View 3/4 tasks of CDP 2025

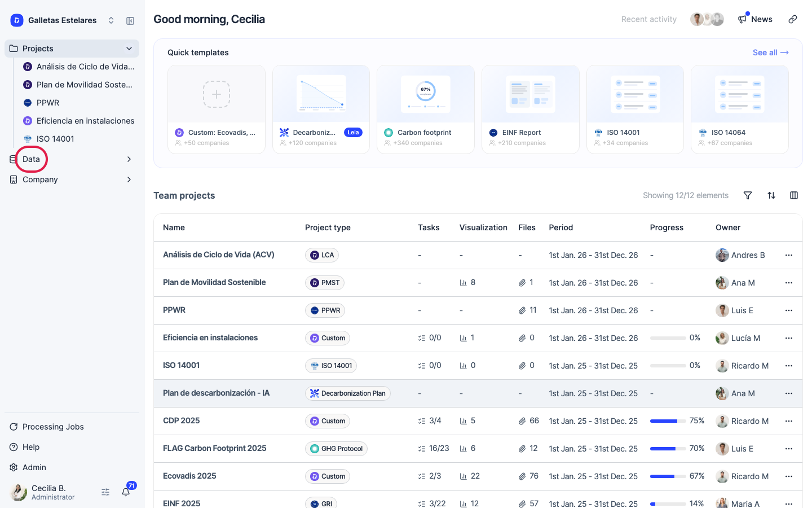(x=430, y=421)
